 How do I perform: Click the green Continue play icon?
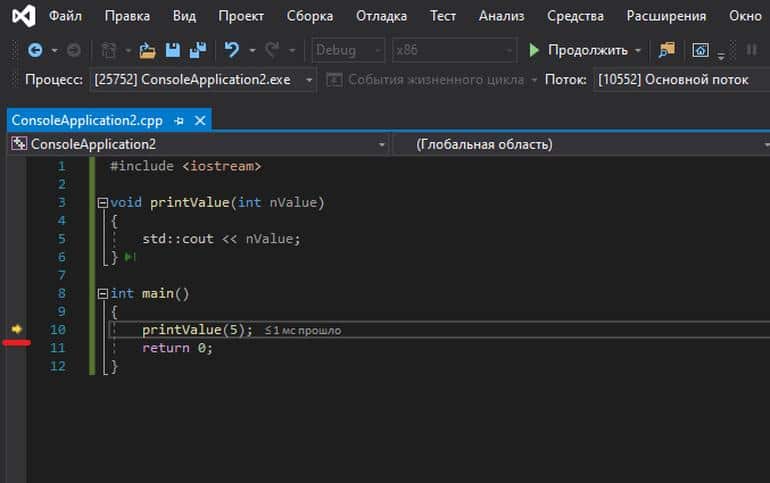point(534,50)
